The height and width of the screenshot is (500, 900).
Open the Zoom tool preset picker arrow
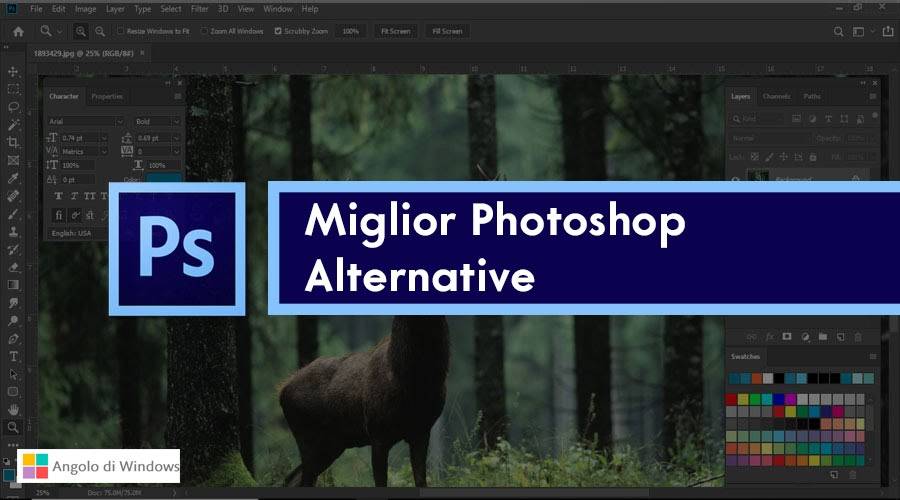pos(59,32)
